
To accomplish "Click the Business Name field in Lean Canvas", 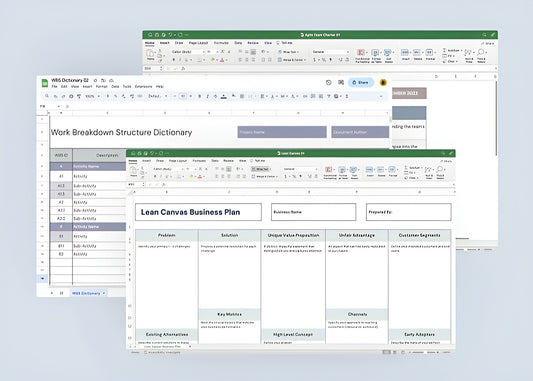I will coord(313,212).
